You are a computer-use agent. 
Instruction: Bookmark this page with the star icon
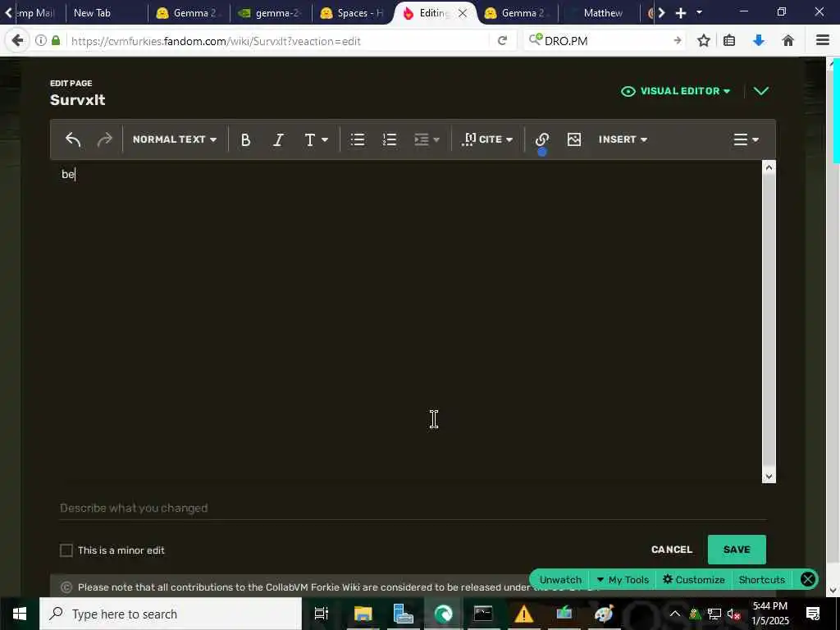pos(704,41)
